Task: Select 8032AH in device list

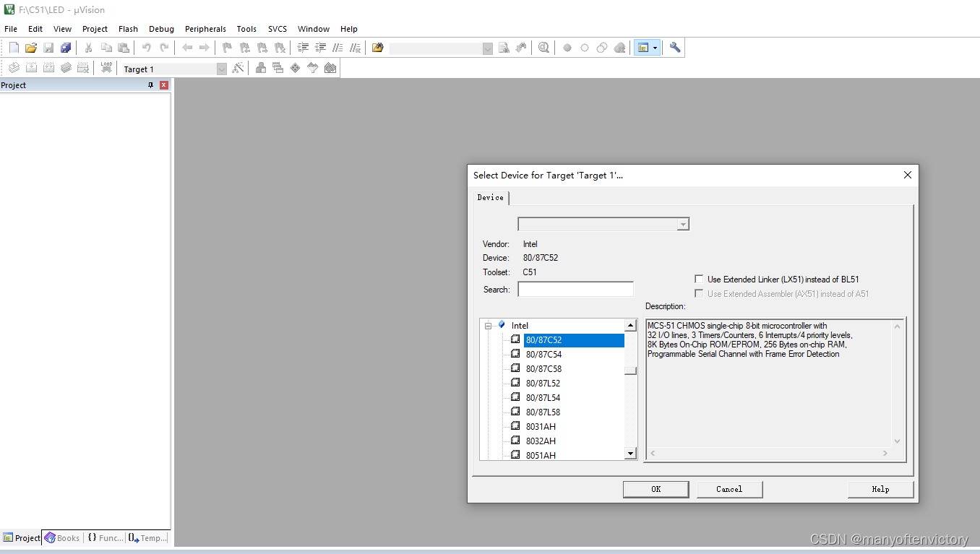Action: point(541,441)
